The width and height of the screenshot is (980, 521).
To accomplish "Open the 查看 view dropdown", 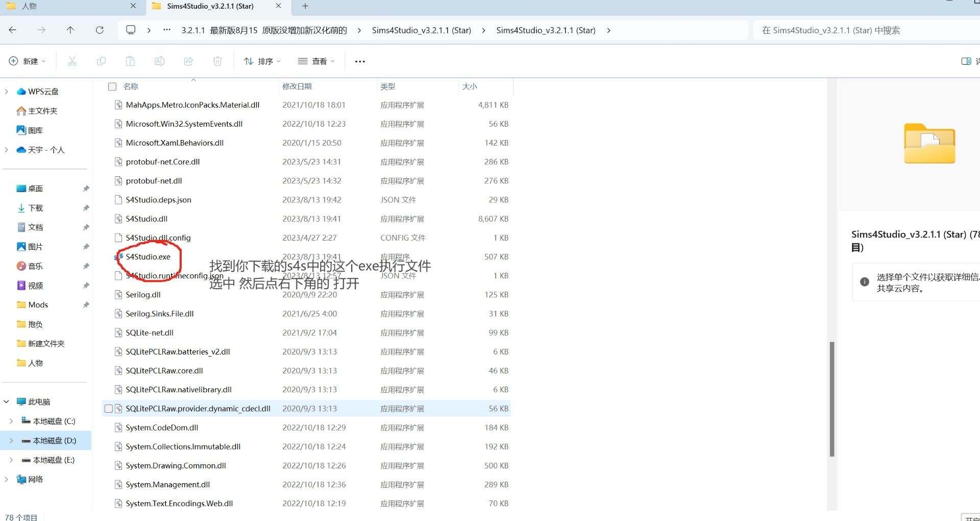I will point(316,61).
